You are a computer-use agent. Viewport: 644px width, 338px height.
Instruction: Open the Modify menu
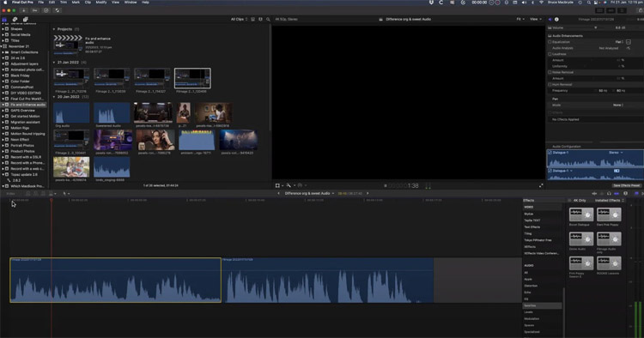pos(101,2)
